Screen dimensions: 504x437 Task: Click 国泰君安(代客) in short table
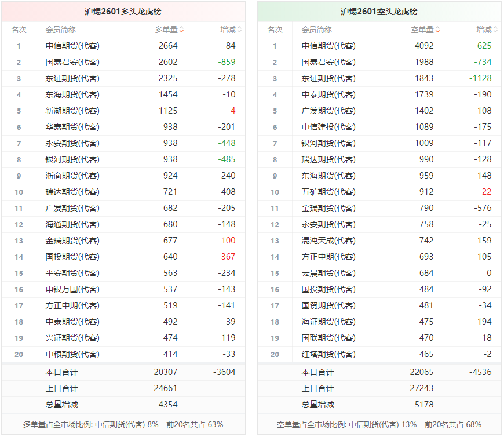[x=328, y=62]
